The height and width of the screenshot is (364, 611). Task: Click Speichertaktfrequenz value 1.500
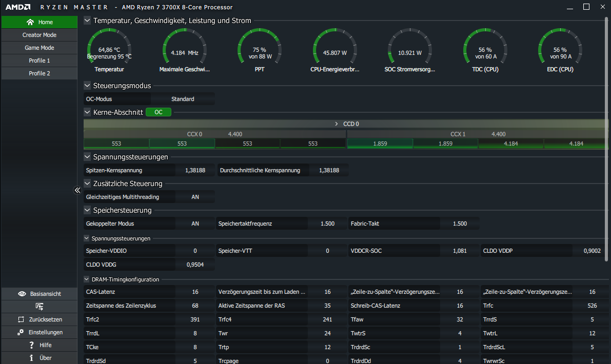(327, 224)
